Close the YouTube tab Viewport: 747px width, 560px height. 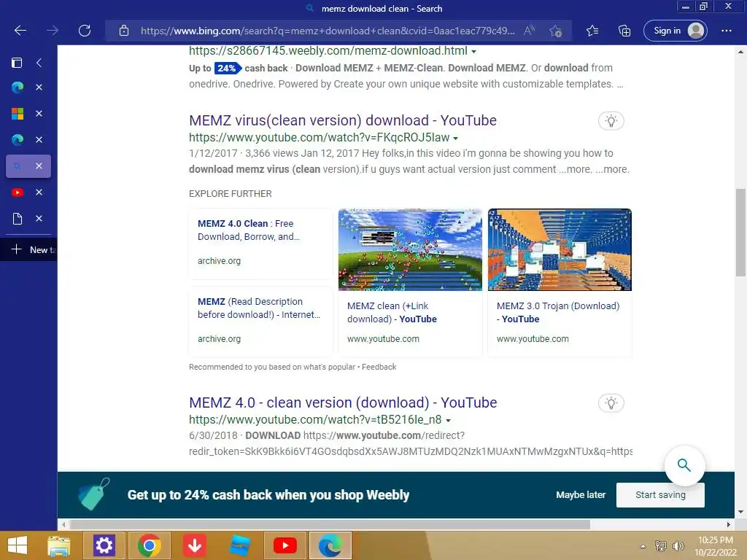(39, 192)
